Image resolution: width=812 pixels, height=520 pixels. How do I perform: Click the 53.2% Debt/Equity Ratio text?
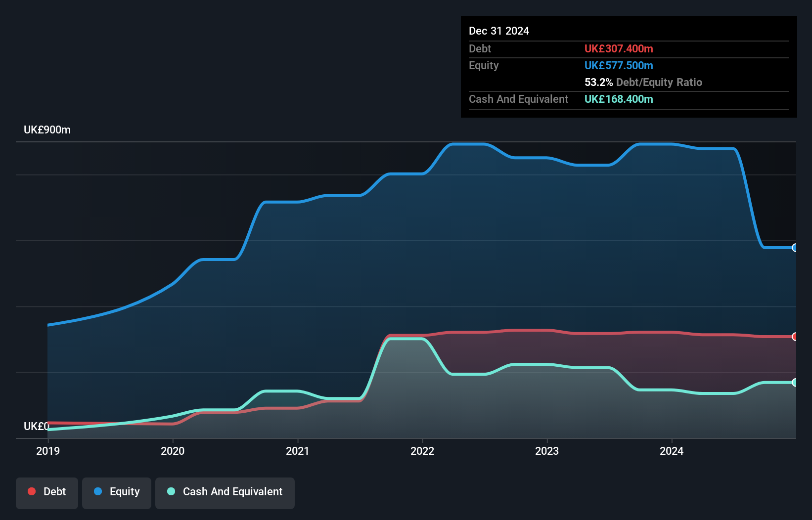(643, 82)
